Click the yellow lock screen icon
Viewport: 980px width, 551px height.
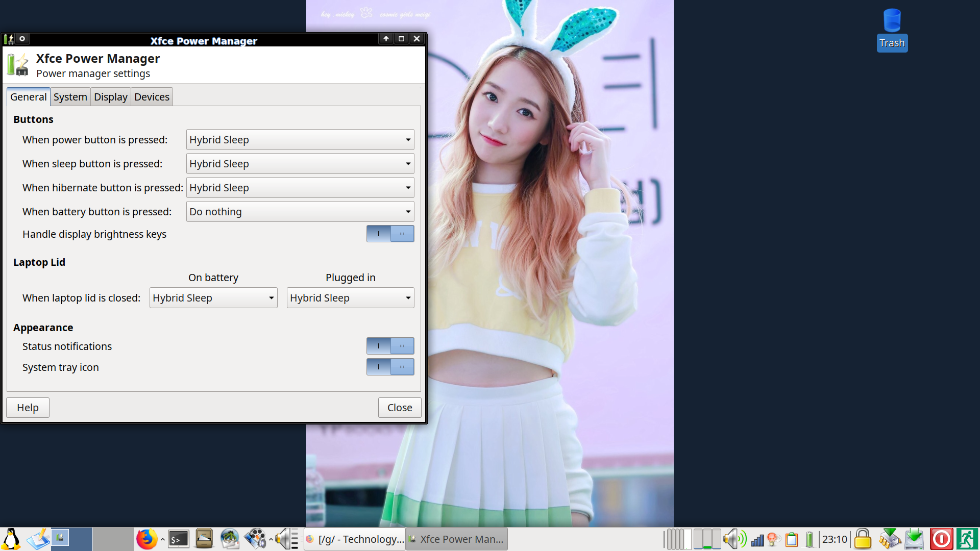[x=863, y=539]
